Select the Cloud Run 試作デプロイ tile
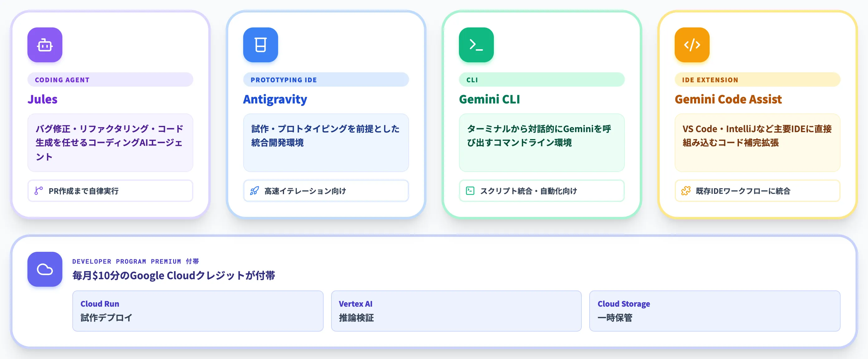 [x=198, y=311]
